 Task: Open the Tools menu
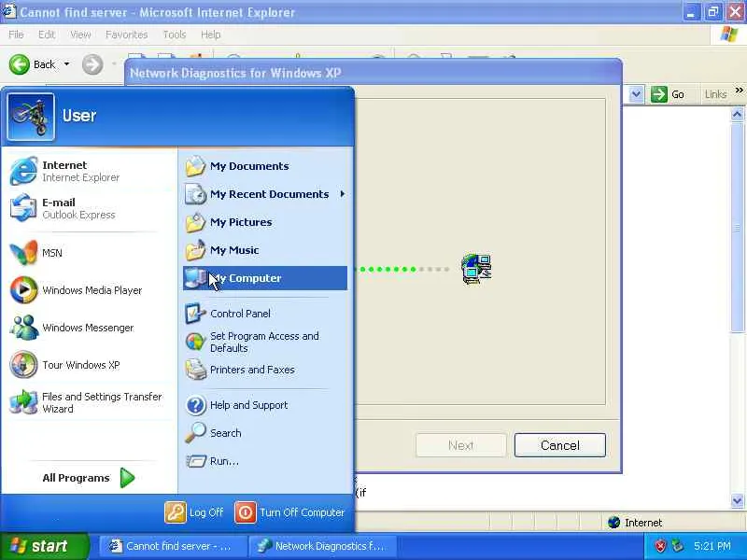click(x=175, y=35)
